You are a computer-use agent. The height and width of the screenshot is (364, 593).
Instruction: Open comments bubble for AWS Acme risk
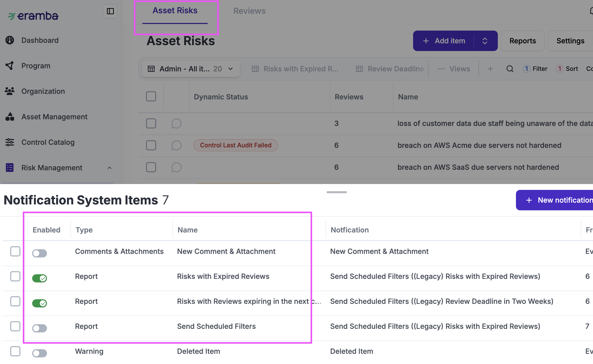coord(176,145)
